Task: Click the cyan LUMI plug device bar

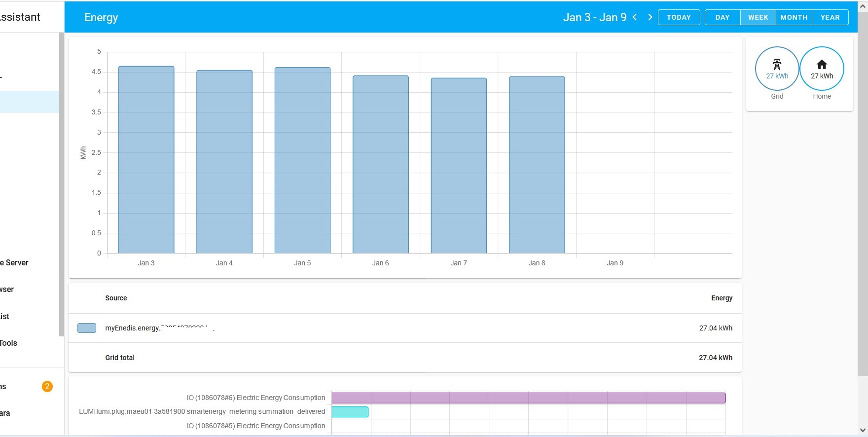Action: tap(350, 412)
